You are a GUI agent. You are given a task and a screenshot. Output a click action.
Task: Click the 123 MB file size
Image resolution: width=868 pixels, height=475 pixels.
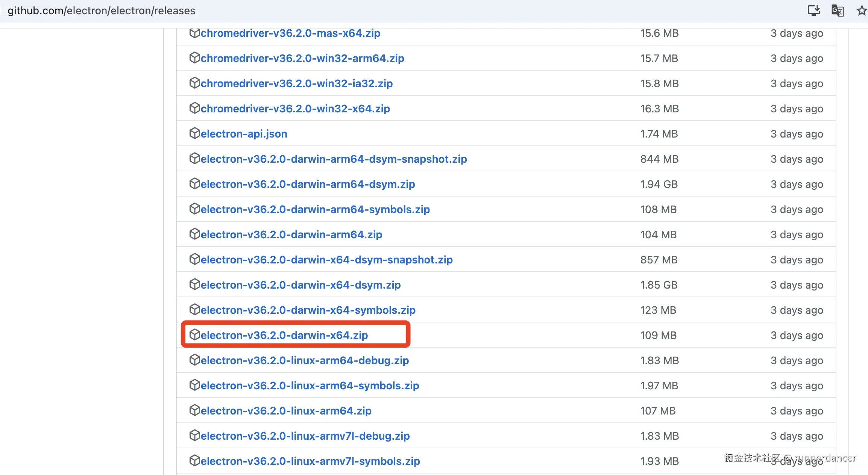tap(658, 310)
